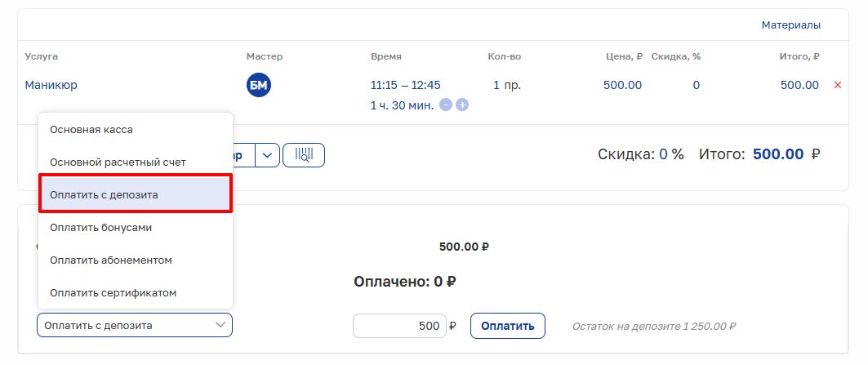Image resolution: width=868 pixels, height=365 pixels.
Task: Edit the discount percent value 0
Action: point(696,85)
